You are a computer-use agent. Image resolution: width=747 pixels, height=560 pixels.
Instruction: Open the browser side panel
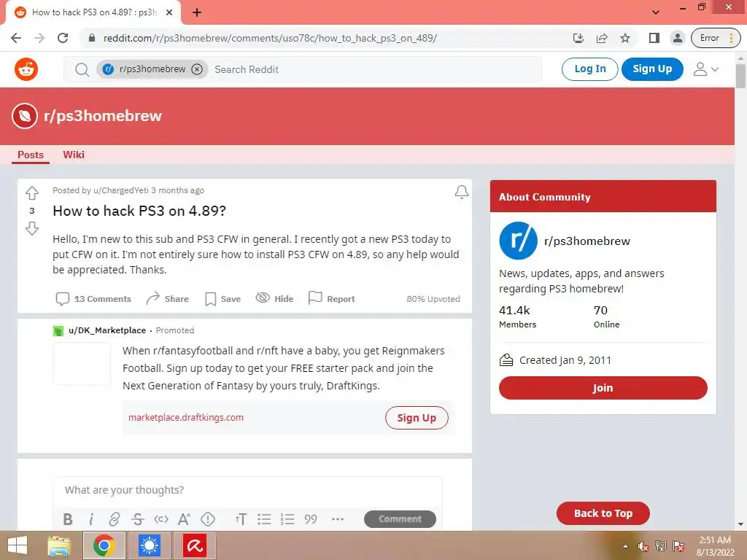[654, 38]
